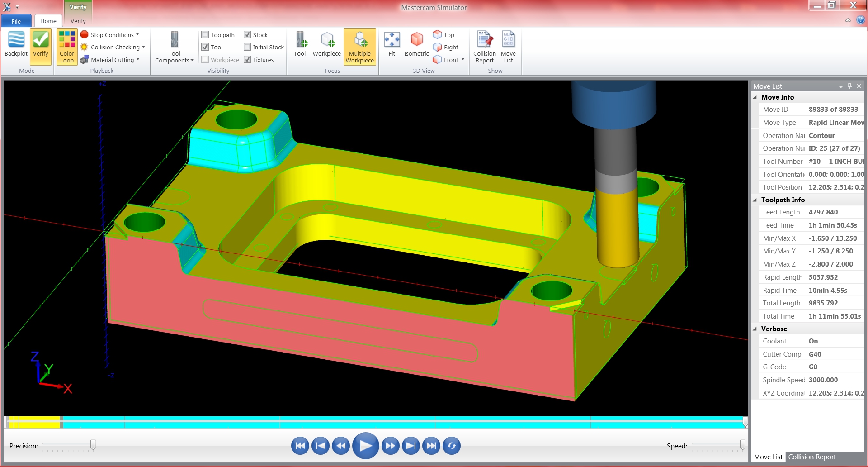
Task: Open Front view dropdown arrow
Action: [x=463, y=60]
